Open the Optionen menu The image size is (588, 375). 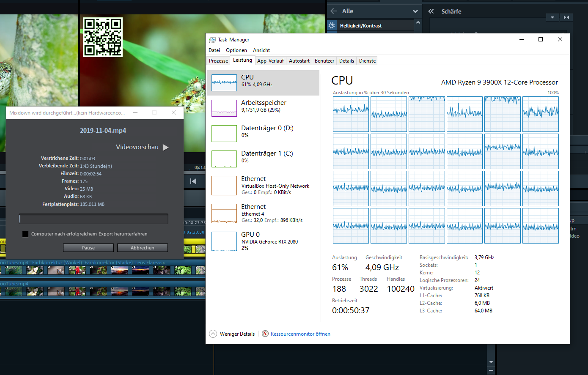(236, 50)
